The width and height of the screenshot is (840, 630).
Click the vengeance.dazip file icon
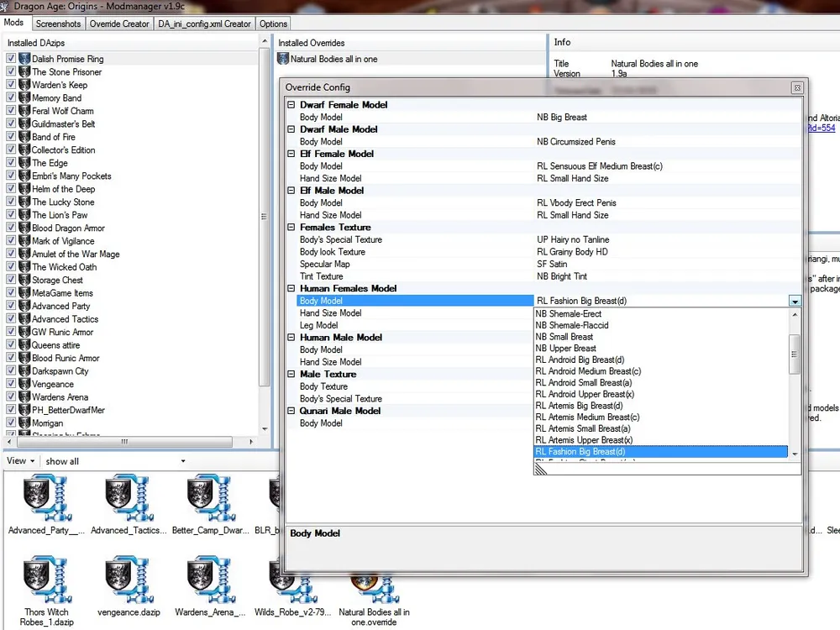[129, 581]
